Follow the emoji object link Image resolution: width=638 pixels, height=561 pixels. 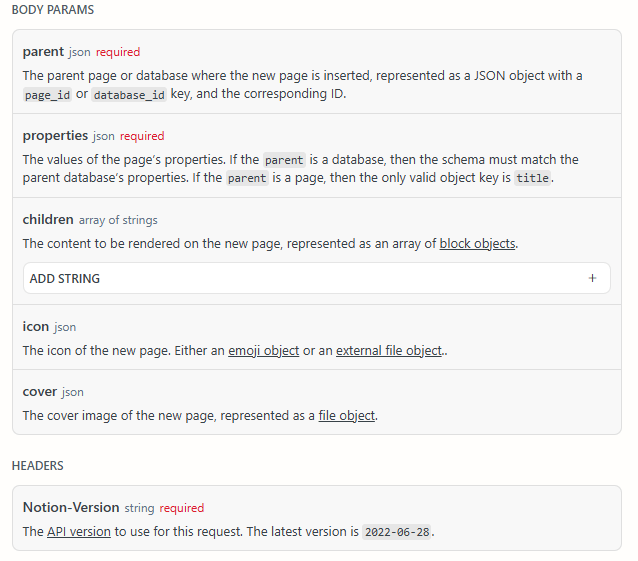point(263,351)
